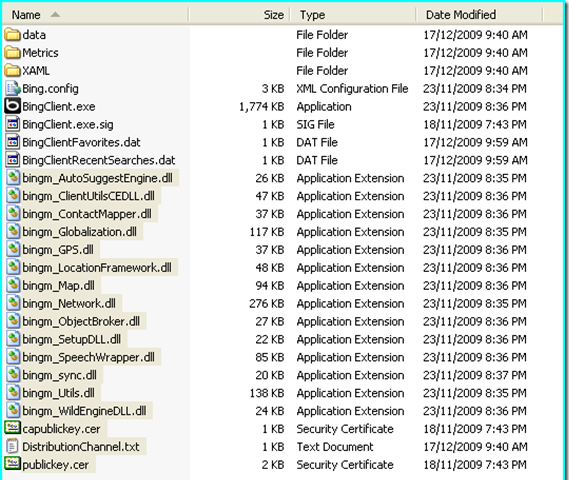Select the BingClient.exe.sig file name
The height and width of the screenshot is (480, 569).
click(x=67, y=124)
